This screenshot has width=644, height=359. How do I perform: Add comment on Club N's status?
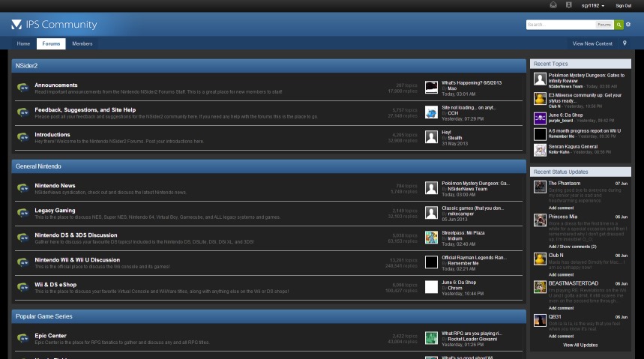[561, 274]
